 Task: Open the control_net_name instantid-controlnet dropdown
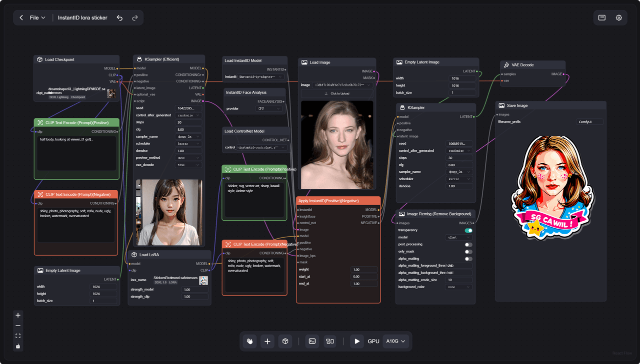261,147
